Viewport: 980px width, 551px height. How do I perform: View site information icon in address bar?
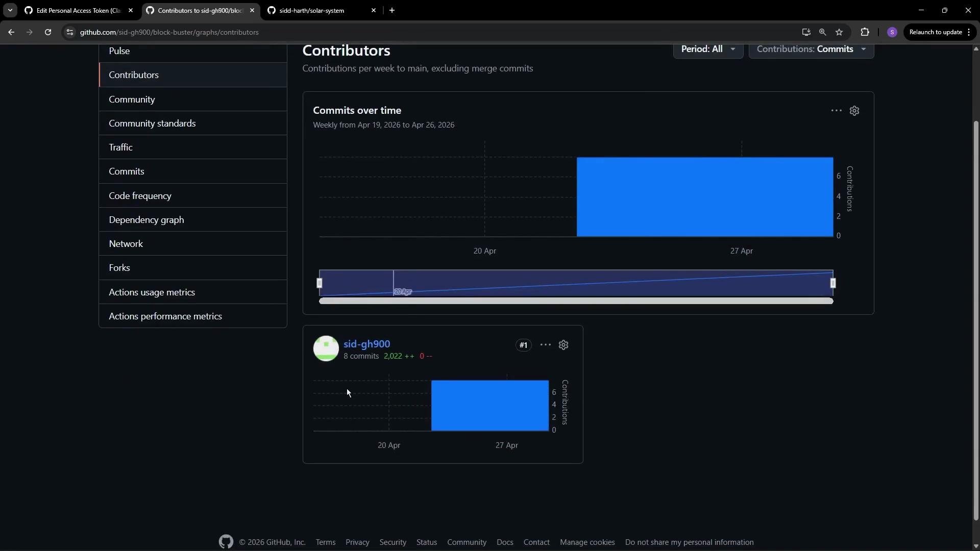point(70,32)
